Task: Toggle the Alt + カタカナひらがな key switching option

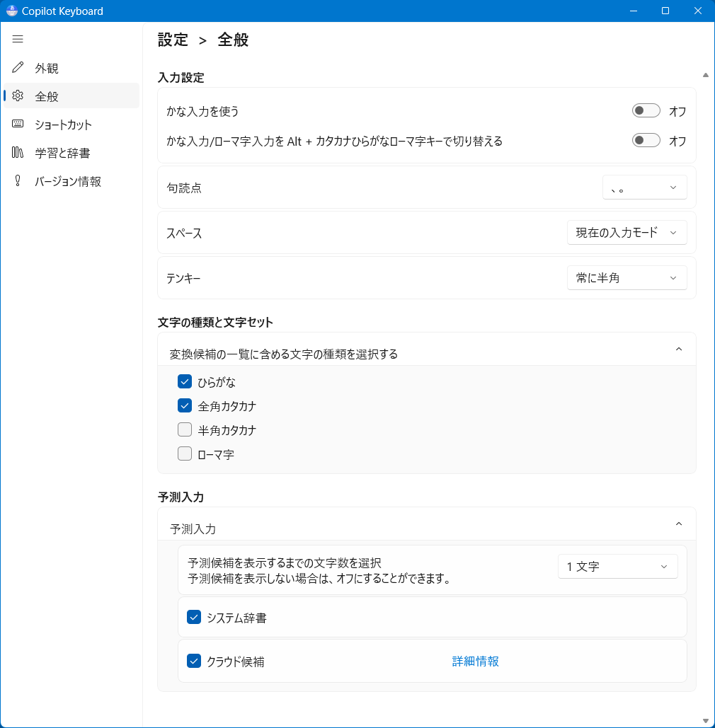Action: pos(646,140)
